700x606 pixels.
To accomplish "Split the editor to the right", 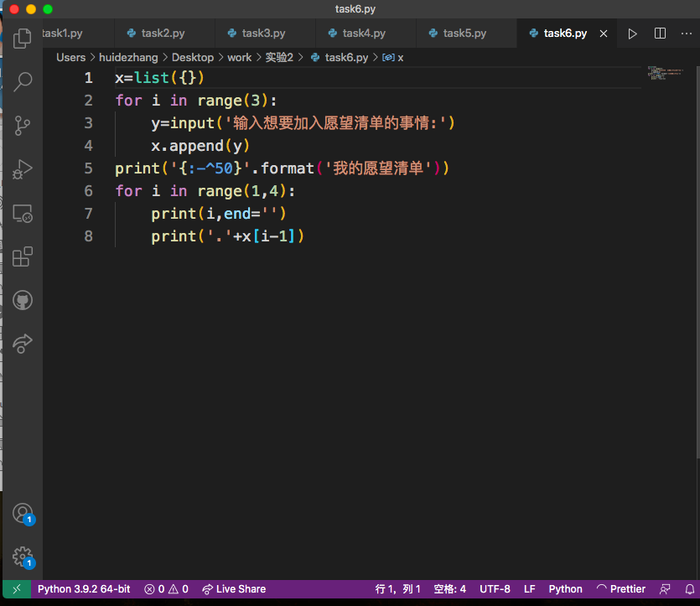I will 660,34.
